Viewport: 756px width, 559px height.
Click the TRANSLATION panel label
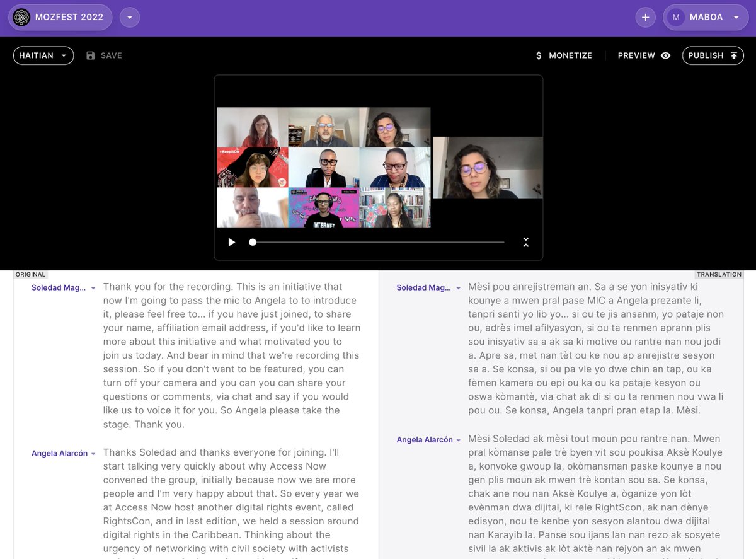pyautogui.click(x=719, y=274)
